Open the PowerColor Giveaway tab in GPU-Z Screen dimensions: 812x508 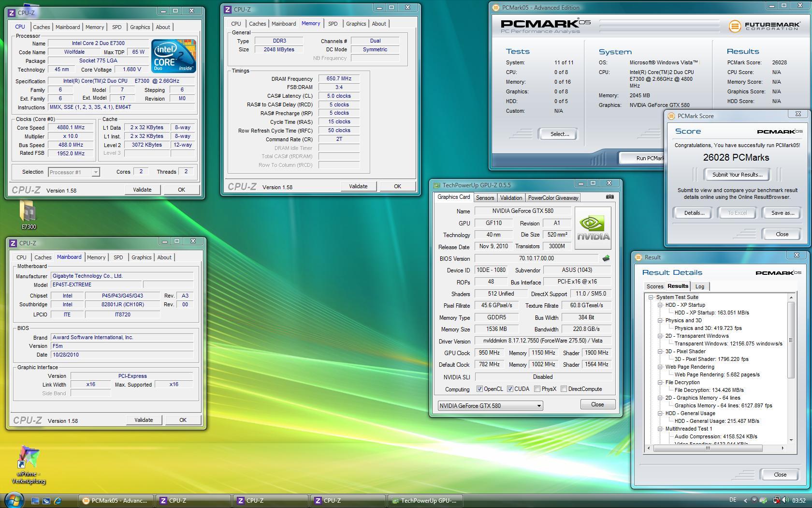pyautogui.click(x=553, y=198)
